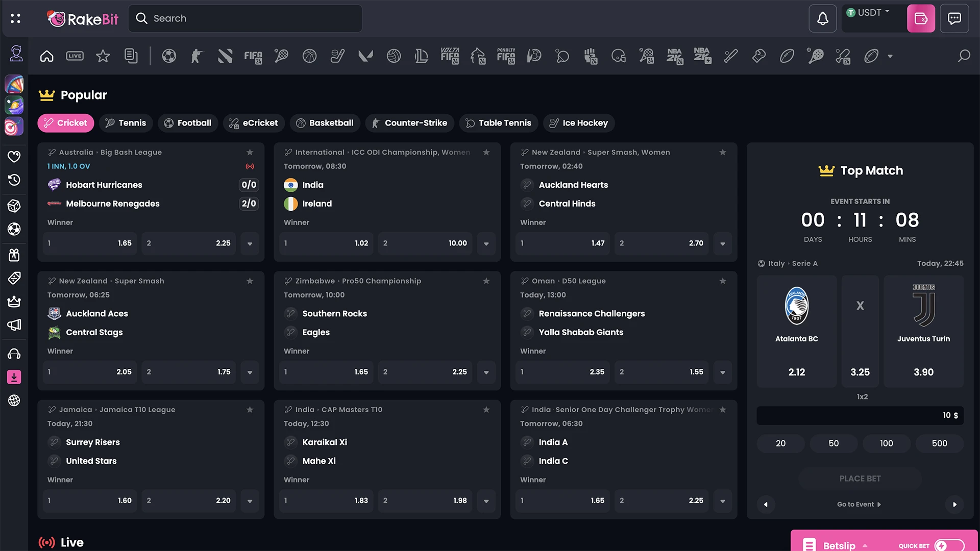
Task: Click the PLACE BET button
Action: 860,479
